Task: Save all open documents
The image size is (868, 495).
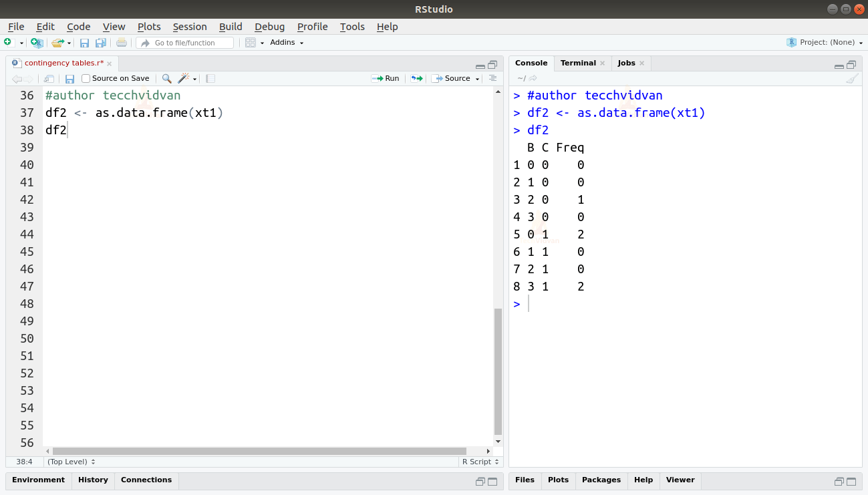Action: [x=100, y=42]
